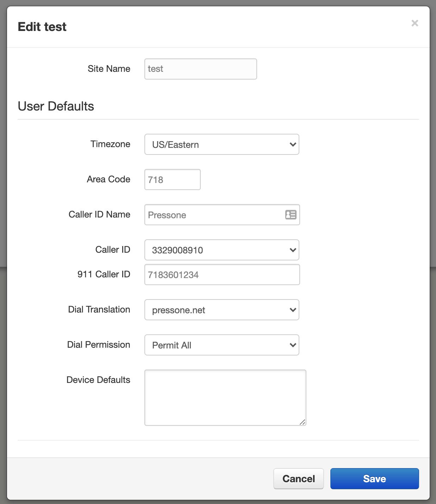Close the Edit test dialog with X
The height and width of the screenshot is (504, 436).
pos(415,23)
